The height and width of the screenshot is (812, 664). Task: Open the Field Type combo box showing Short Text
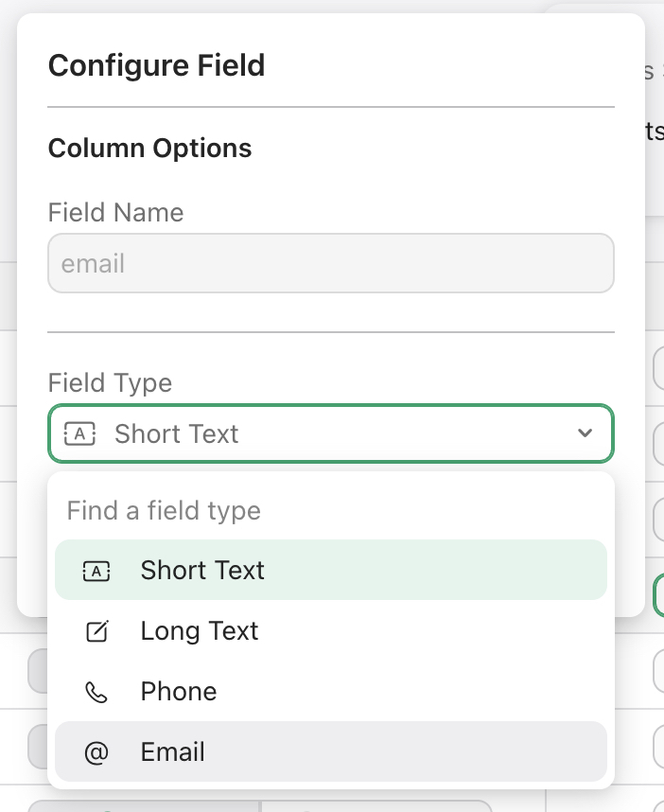[331, 433]
